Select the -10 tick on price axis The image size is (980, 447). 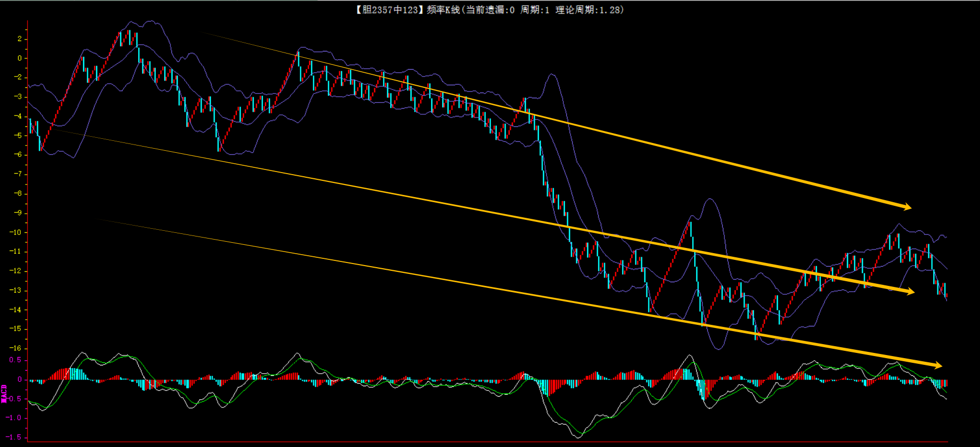coord(16,232)
